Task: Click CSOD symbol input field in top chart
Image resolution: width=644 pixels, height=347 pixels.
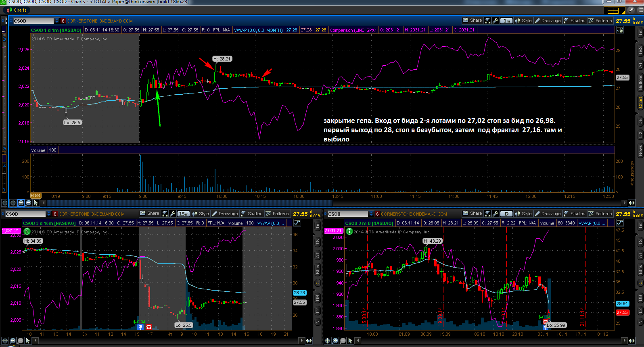Action: (33, 21)
